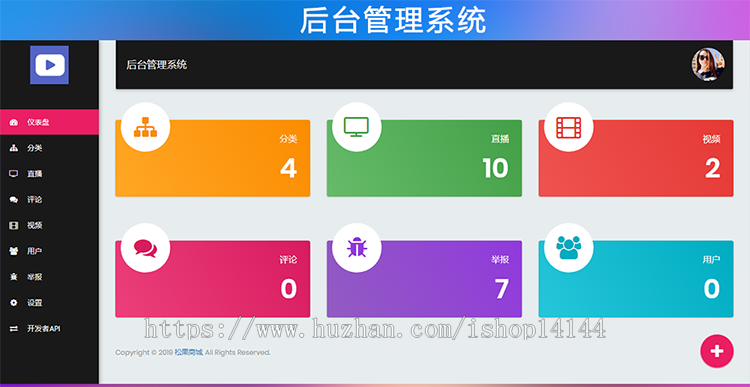This screenshot has height=387, width=750.
Task: Open 举报 menu item in sidebar
Action: 49,277
